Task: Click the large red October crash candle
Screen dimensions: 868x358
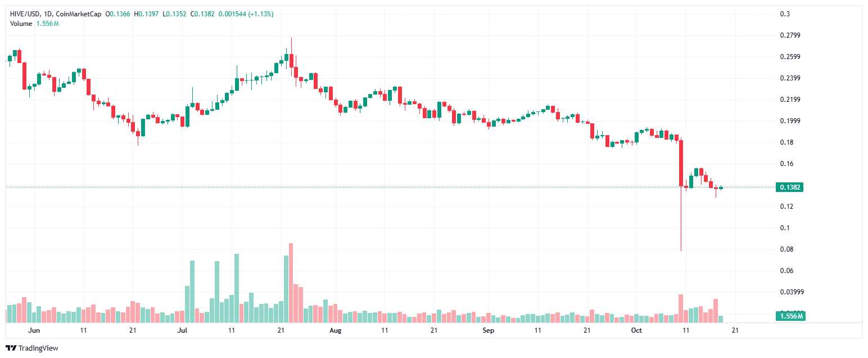Action: (x=681, y=163)
